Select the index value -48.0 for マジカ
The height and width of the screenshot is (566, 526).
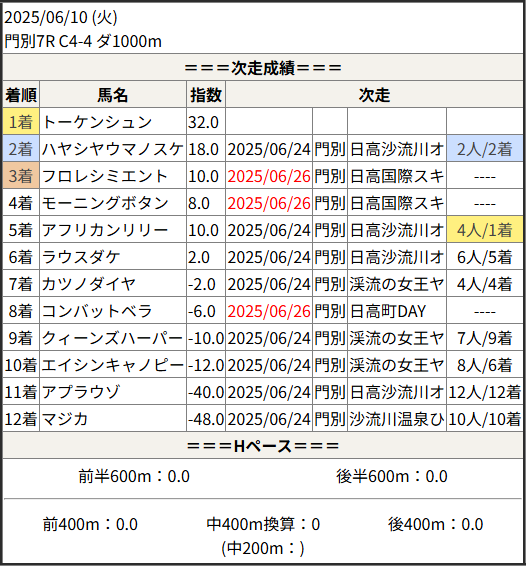pos(206,419)
